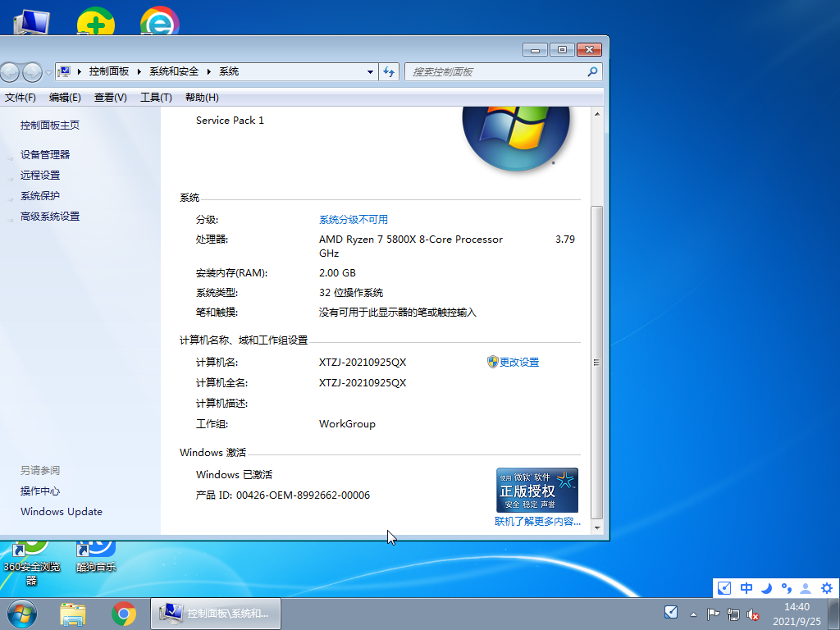This screenshot has width=840, height=630.
Task: Refresh the page with the address bar icon
Action: [x=389, y=71]
